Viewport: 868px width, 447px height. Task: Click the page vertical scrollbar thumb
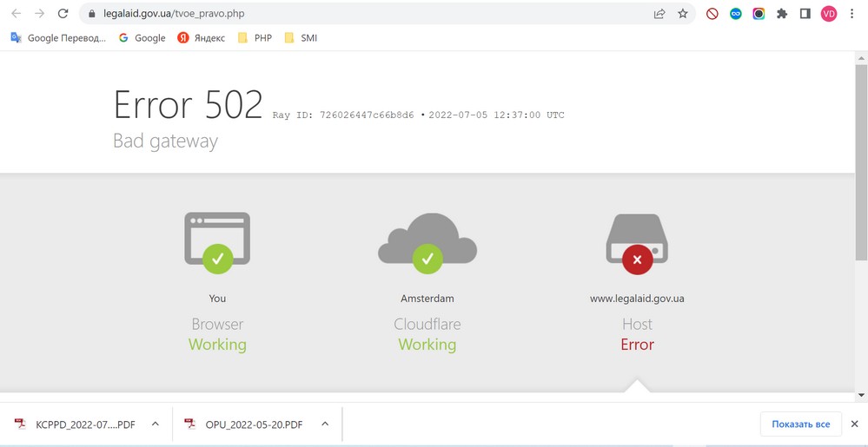861,161
